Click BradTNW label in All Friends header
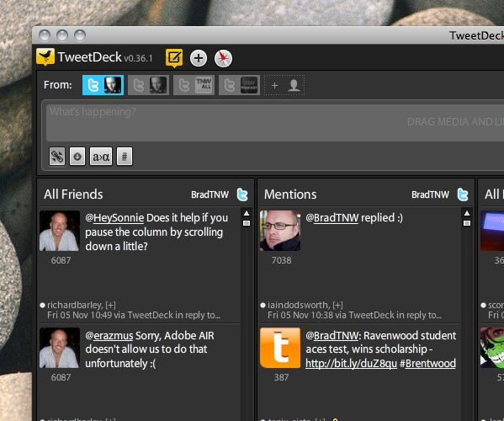504x421 pixels. pyautogui.click(x=210, y=195)
